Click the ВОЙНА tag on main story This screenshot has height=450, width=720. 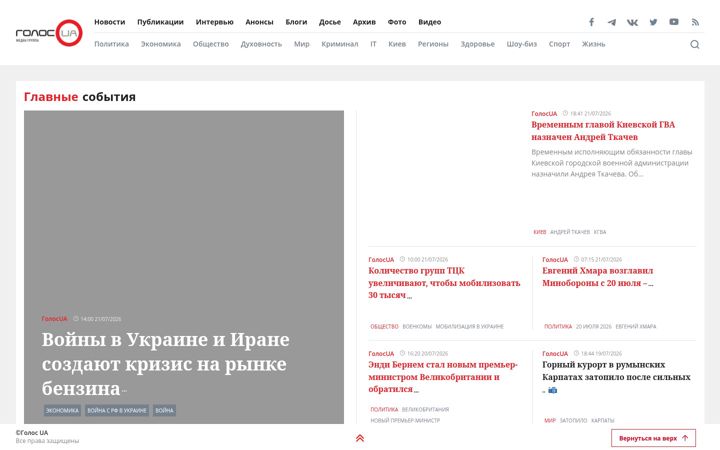tap(164, 411)
